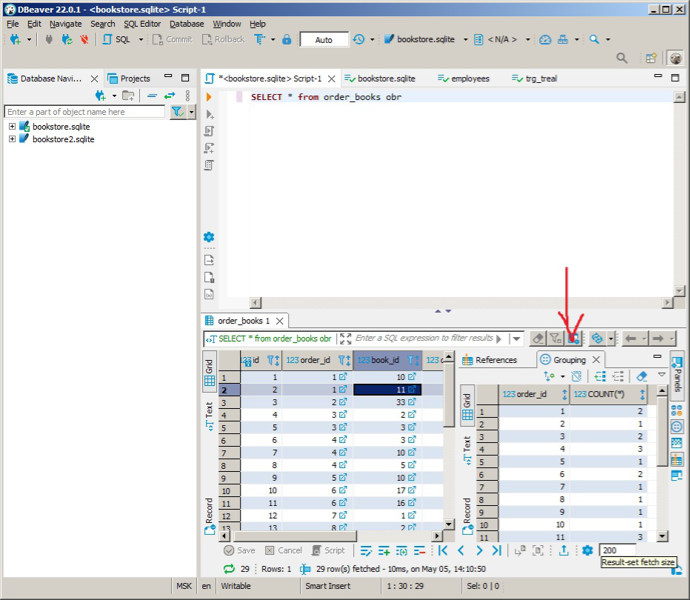Click the Disconnect red plug icon
Screen dimensions: 690x600
[x=84, y=40]
